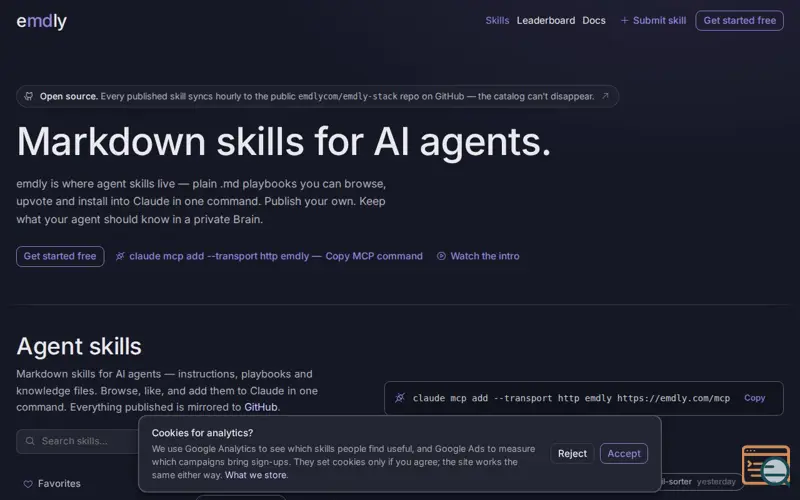Open the What we store link
This screenshot has height=500, width=800.
(256, 475)
